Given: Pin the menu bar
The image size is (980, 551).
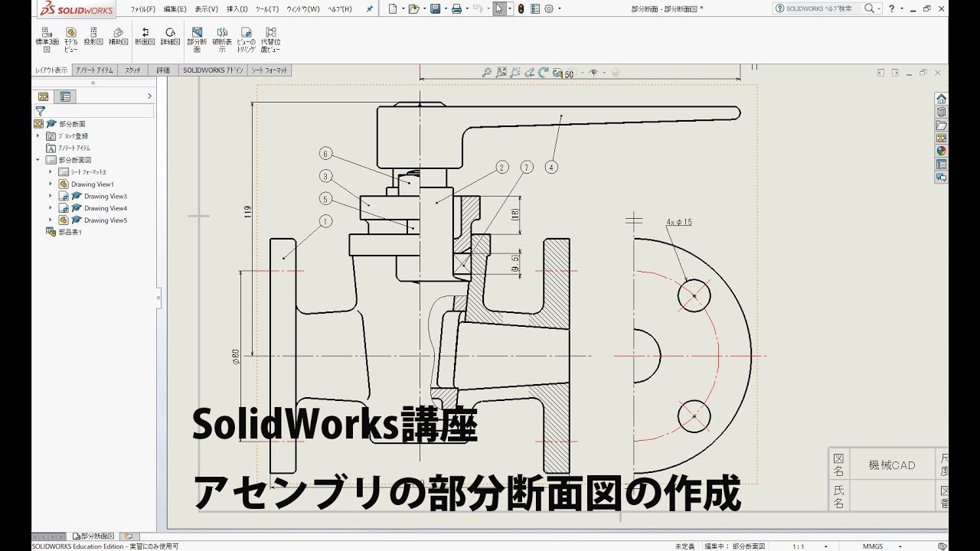Looking at the screenshot, I should (370, 9).
